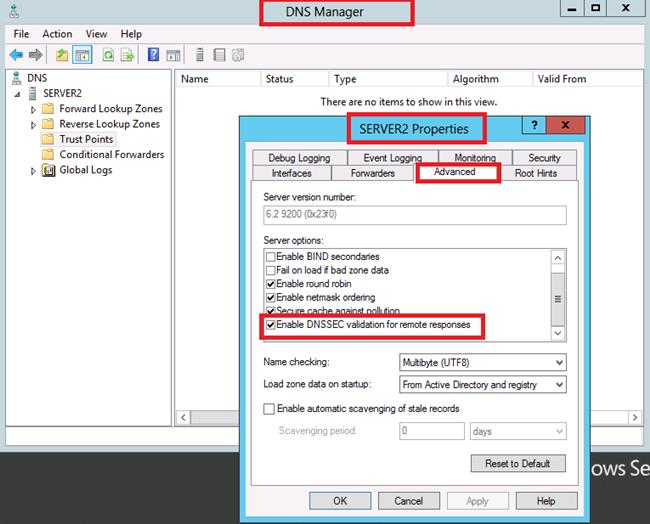650x524 pixels.
Task: Click the multiple records toolbar icon
Action: coord(238,55)
